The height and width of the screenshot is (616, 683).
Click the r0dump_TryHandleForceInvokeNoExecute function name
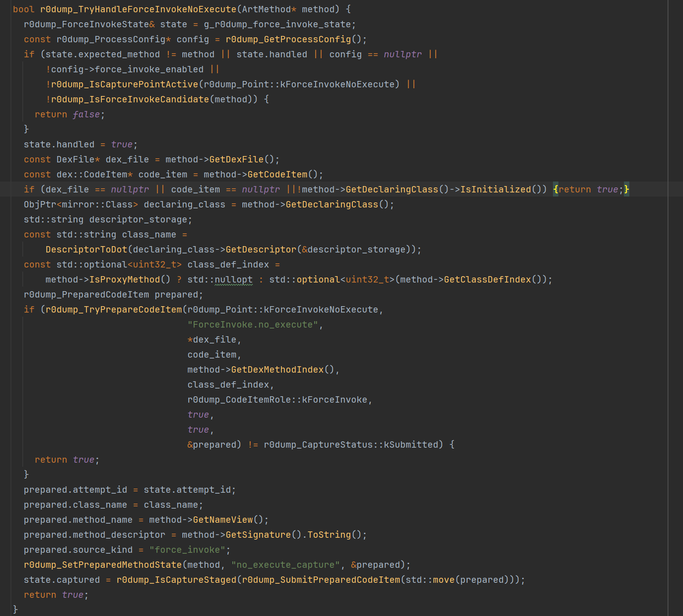(x=138, y=9)
